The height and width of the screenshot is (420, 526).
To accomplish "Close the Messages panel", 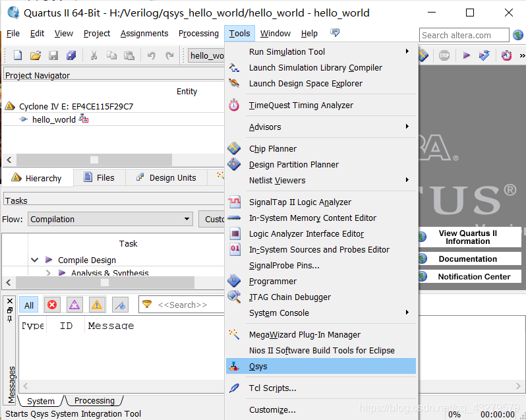I will click(x=10, y=301).
